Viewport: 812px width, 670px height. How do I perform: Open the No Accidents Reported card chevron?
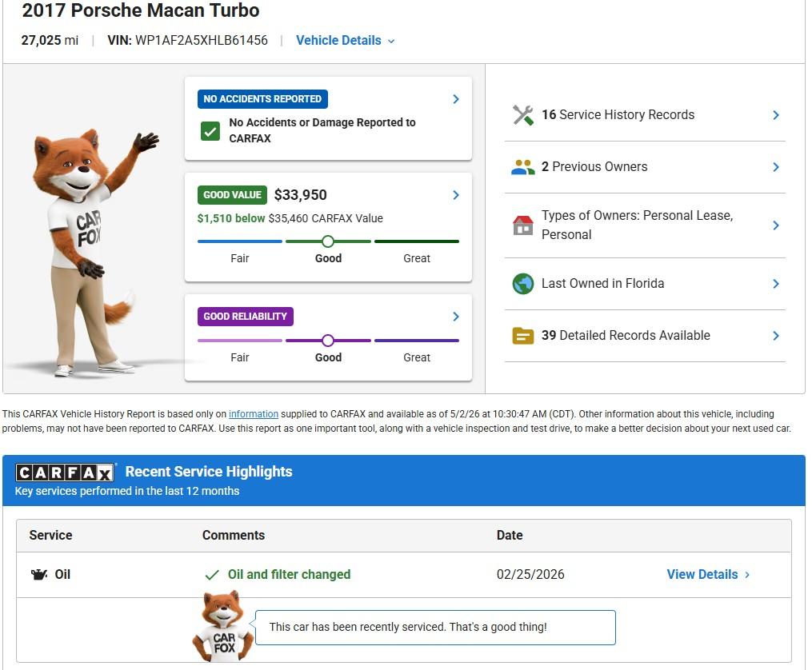click(456, 99)
